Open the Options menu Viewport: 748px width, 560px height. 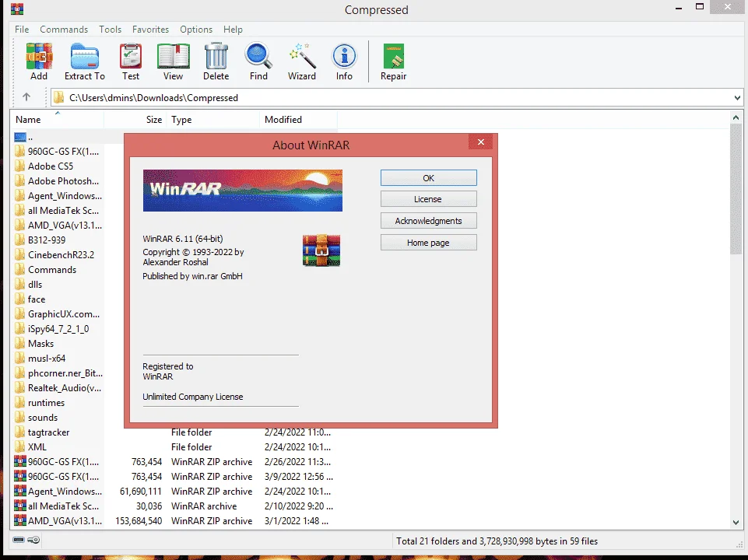[196, 29]
